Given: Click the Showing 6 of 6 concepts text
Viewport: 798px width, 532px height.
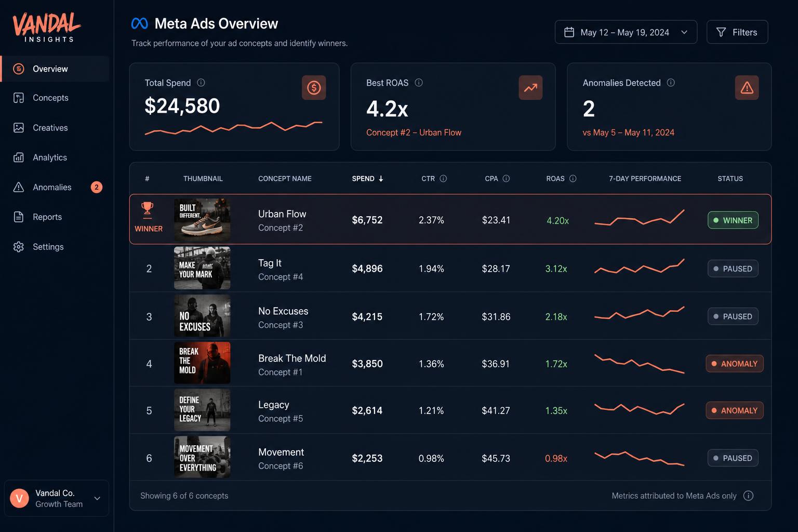Looking at the screenshot, I should click(x=184, y=496).
